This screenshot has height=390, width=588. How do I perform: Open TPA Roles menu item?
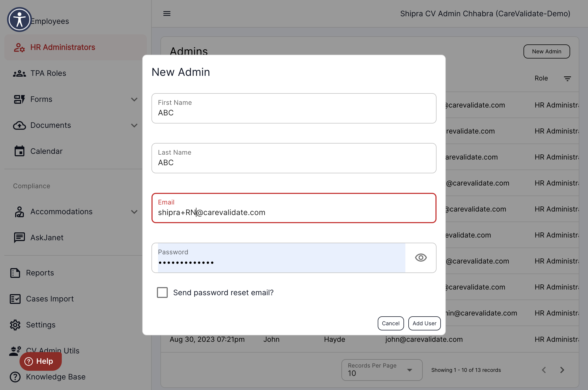pyautogui.click(x=76, y=73)
